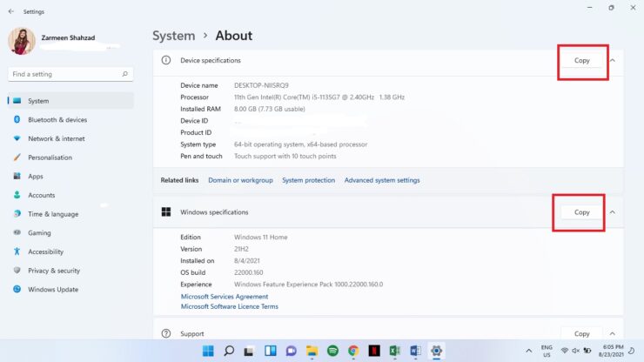Viewport: 644px width, 362px height.
Task: Open the System protection link
Action: coord(308,180)
